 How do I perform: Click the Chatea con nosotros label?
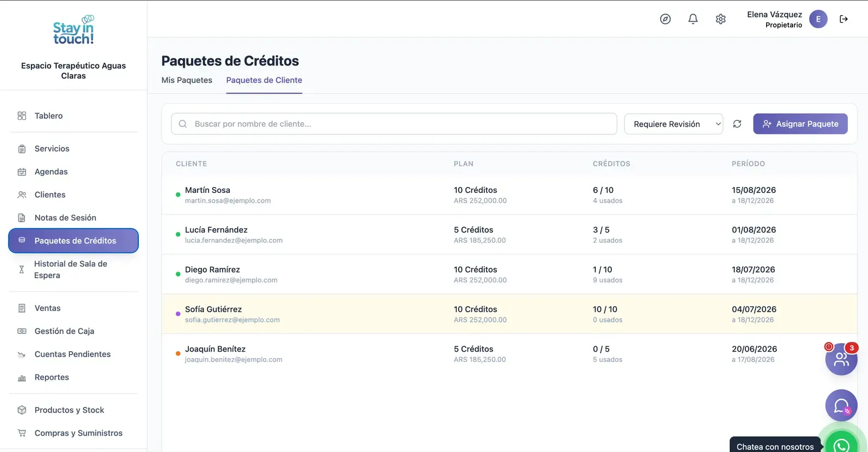(x=775, y=447)
